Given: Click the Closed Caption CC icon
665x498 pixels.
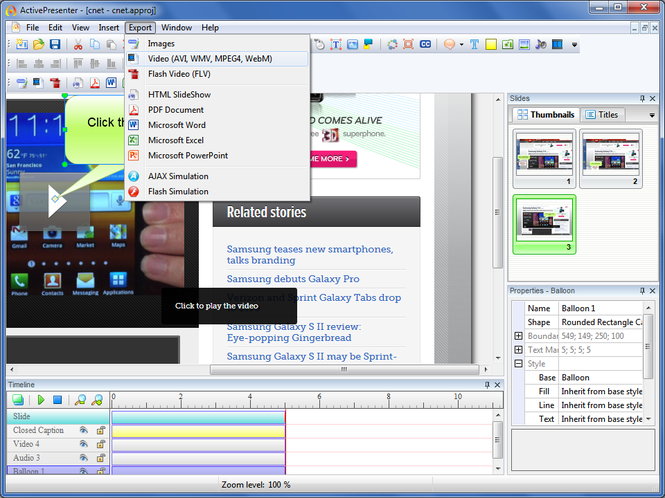Looking at the screenshot, I should click(x=425, y=44).
